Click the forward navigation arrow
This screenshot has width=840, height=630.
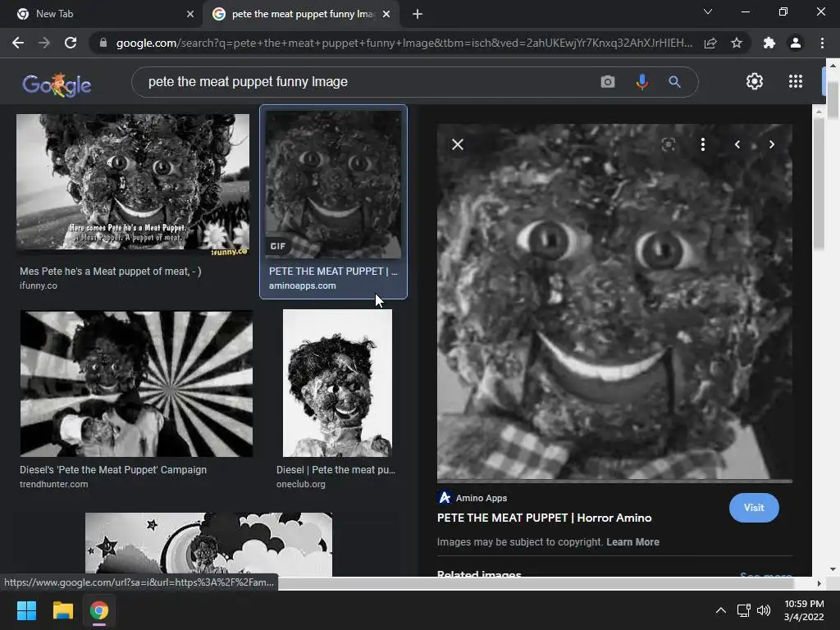click(44, 43)
